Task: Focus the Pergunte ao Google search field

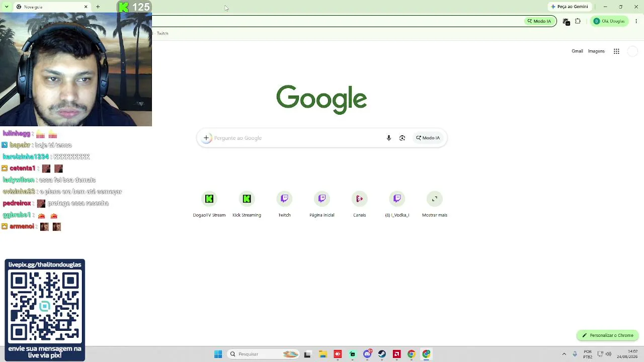Action: click(297, 138)
